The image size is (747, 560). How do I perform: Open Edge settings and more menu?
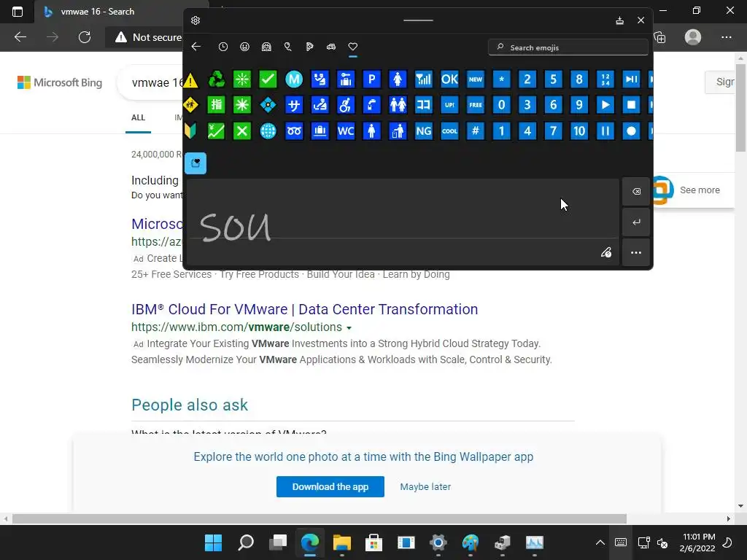726,37
